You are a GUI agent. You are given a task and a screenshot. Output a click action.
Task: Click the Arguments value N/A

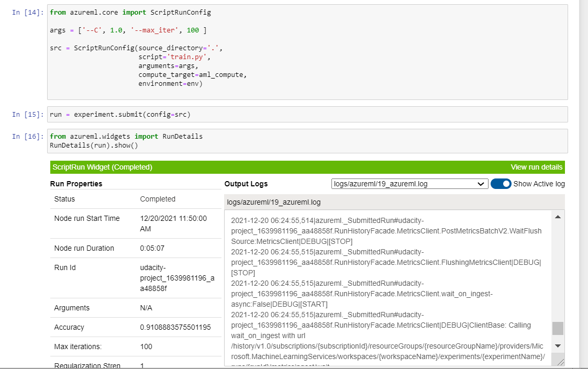click(146, 308)
